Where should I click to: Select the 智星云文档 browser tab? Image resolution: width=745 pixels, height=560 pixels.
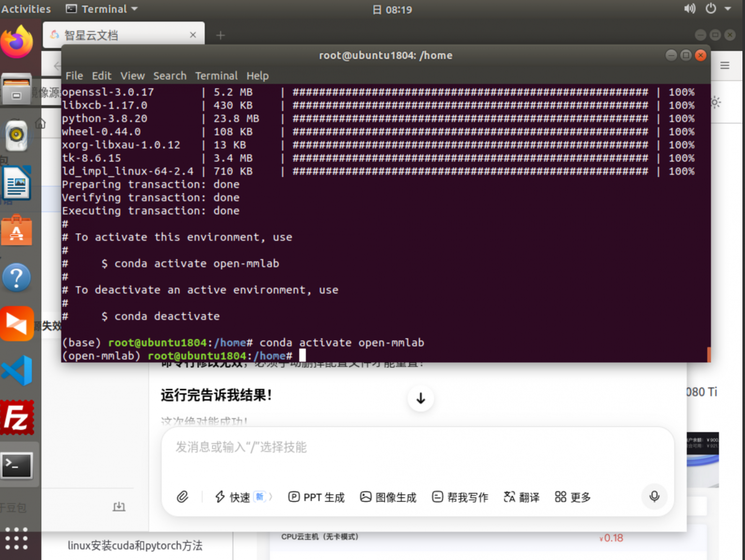coord(119,35)
